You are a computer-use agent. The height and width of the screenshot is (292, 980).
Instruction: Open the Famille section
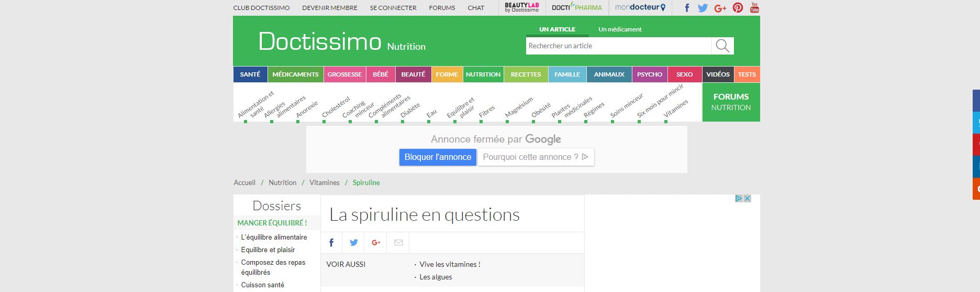(x=567, y=74)
